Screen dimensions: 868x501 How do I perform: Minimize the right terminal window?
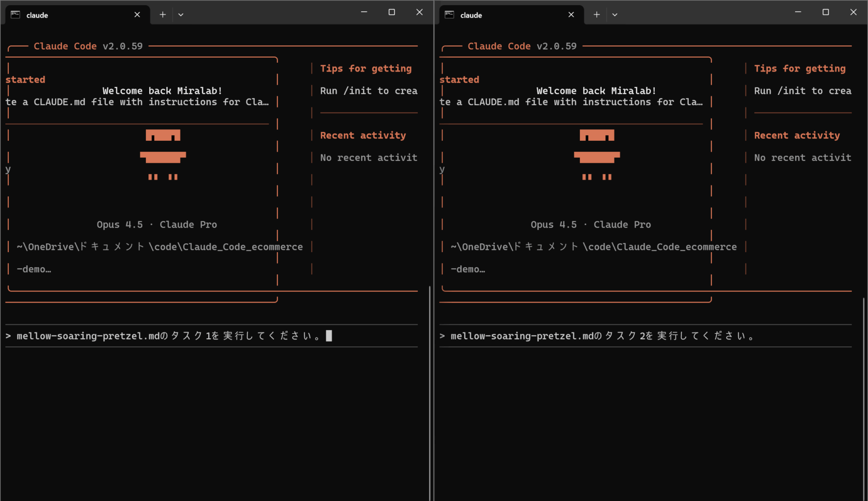pyautogui.click(x=798, y=12)
